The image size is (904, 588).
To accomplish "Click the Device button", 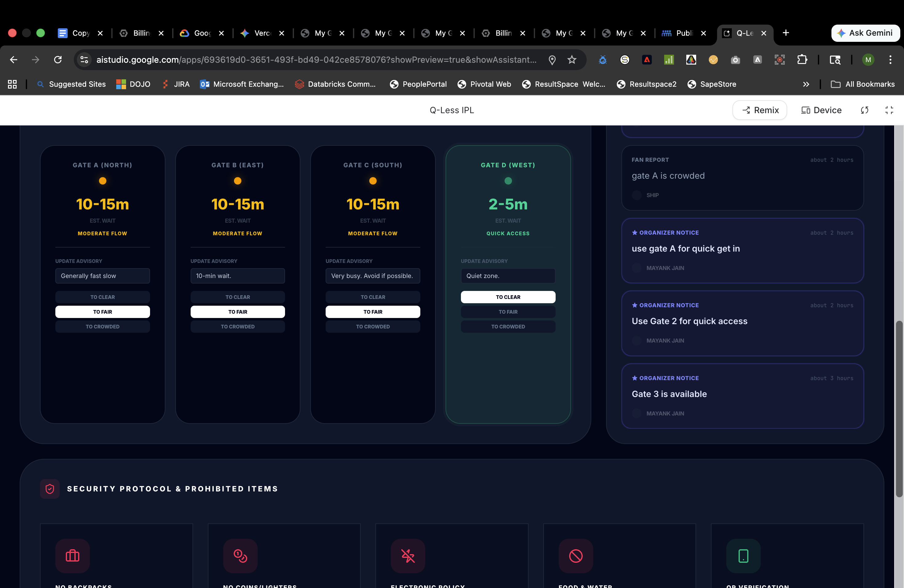I will click(821, 110).
